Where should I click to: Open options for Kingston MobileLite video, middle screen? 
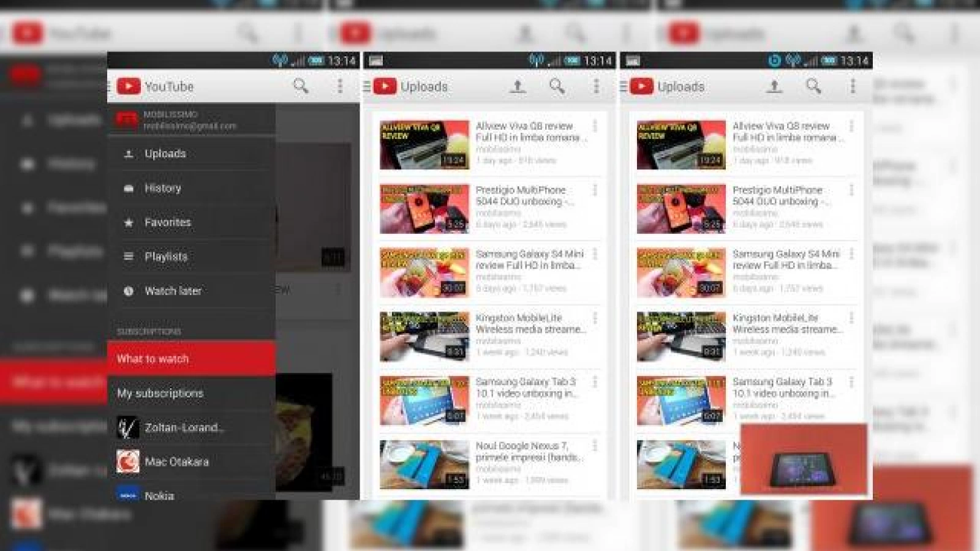coord(595,318)
